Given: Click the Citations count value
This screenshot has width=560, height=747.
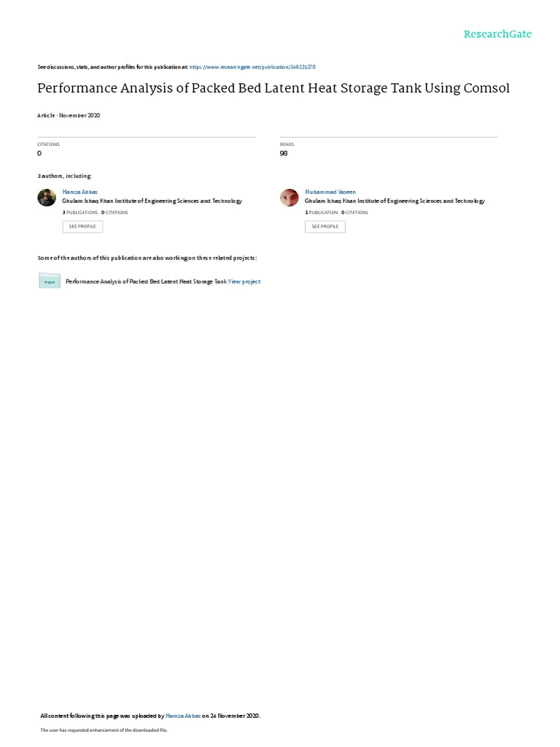Looking at the screenshot, I should point(39,153).
